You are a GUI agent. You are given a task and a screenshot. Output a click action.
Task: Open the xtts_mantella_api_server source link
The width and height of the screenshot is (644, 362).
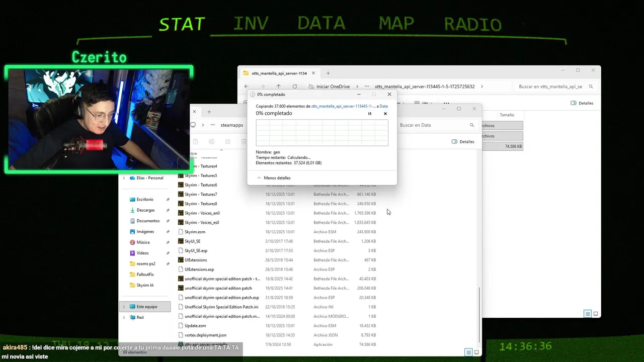(x=343, y=106)
